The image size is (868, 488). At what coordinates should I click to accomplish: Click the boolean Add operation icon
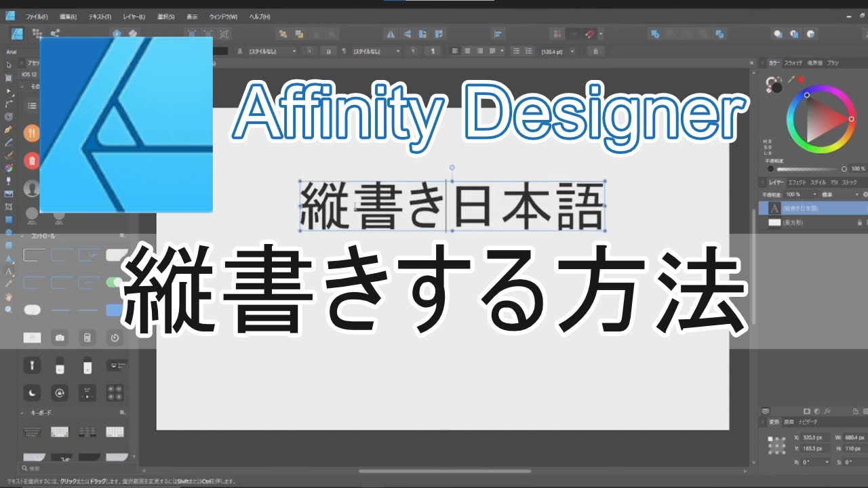point(655,33)
